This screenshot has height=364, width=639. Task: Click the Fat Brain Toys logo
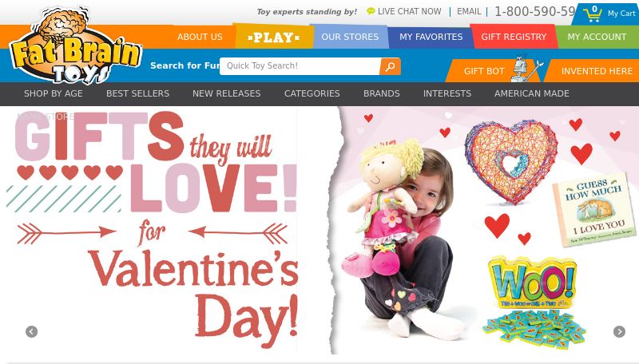[x=76, y=45]
